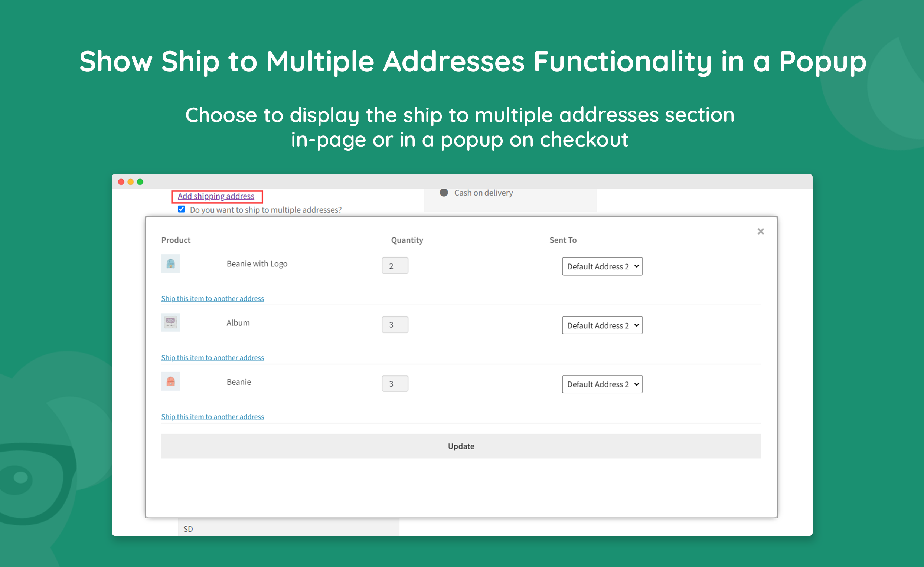Click the Add shipping address link
The height and width of the screenshot is (567, 924).
[x=216, y=196]
